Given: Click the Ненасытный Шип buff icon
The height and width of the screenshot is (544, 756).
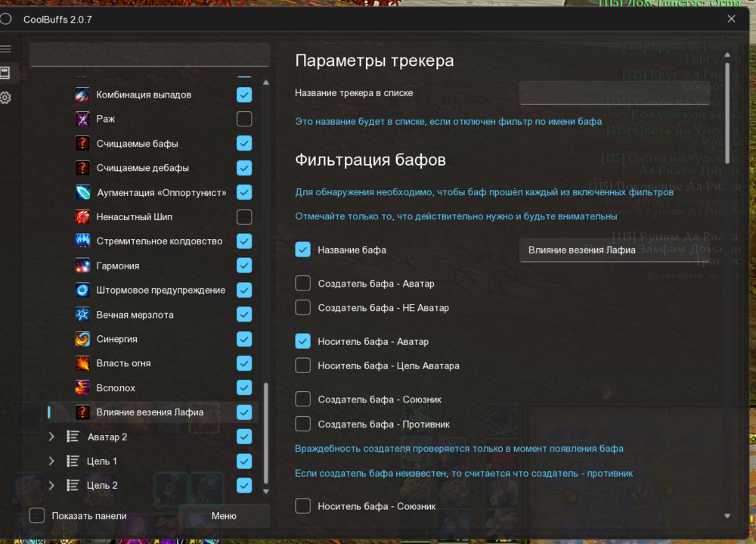Looking at the screenshot, I should point(83,216).
